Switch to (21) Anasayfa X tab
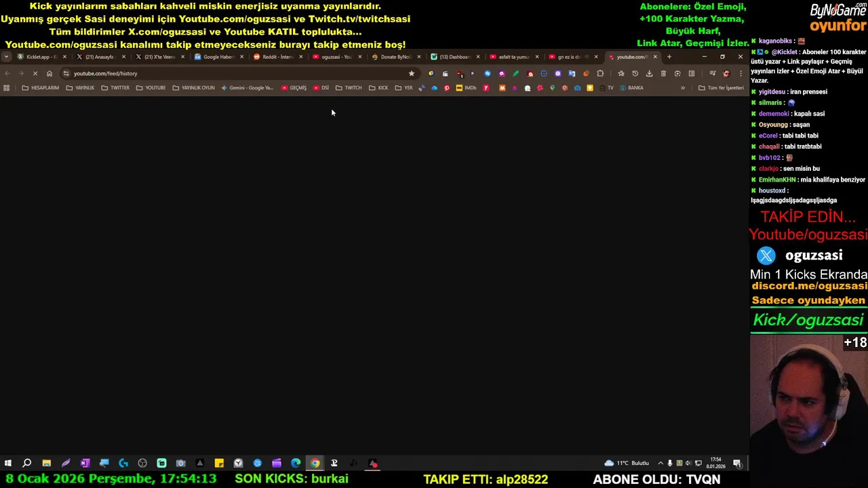This screenshot has width=868, height=488. coord(100,57)
